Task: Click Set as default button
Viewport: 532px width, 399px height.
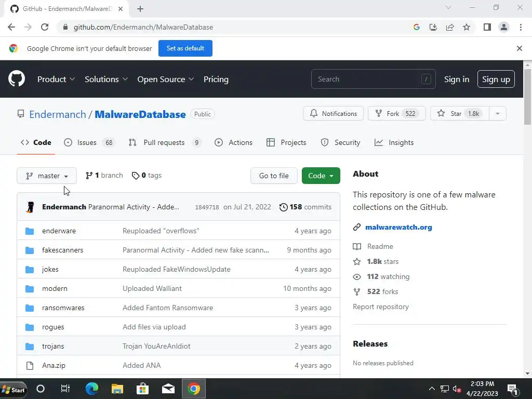Action: click(x=185, y=48)
